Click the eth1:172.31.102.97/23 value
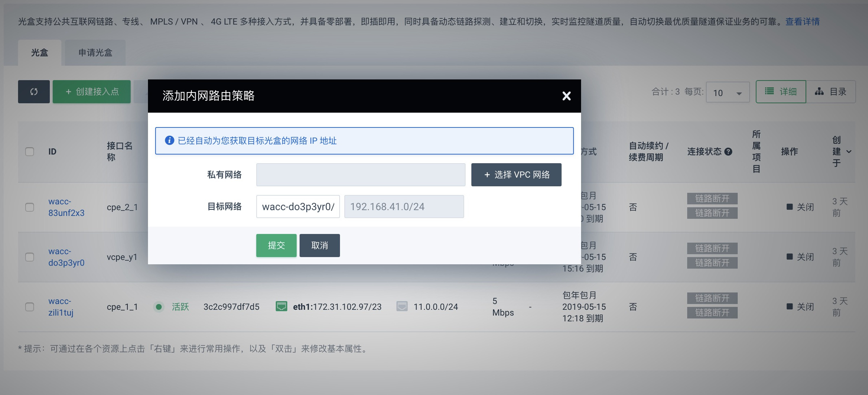The height and width of the screenshot is (395, 868). coord(337,307)
